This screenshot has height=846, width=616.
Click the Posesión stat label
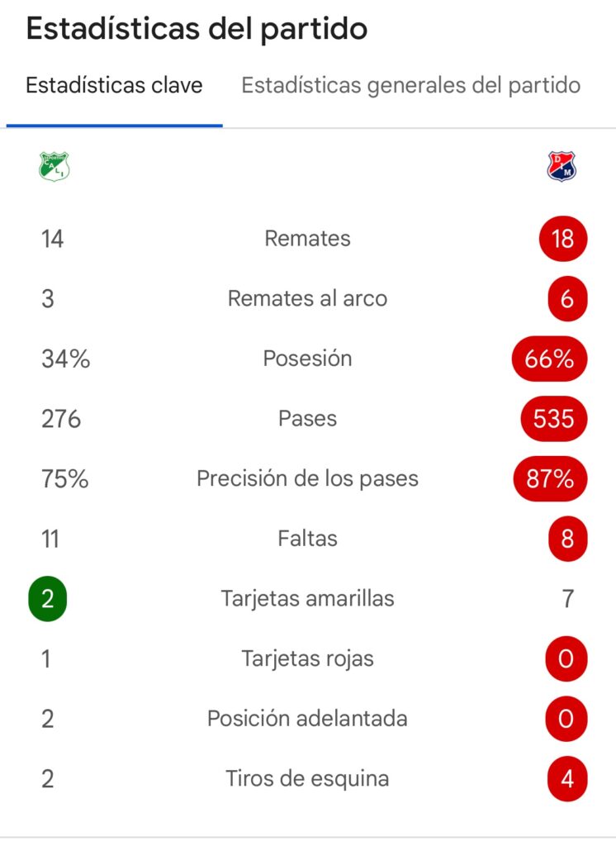(307, 359)
